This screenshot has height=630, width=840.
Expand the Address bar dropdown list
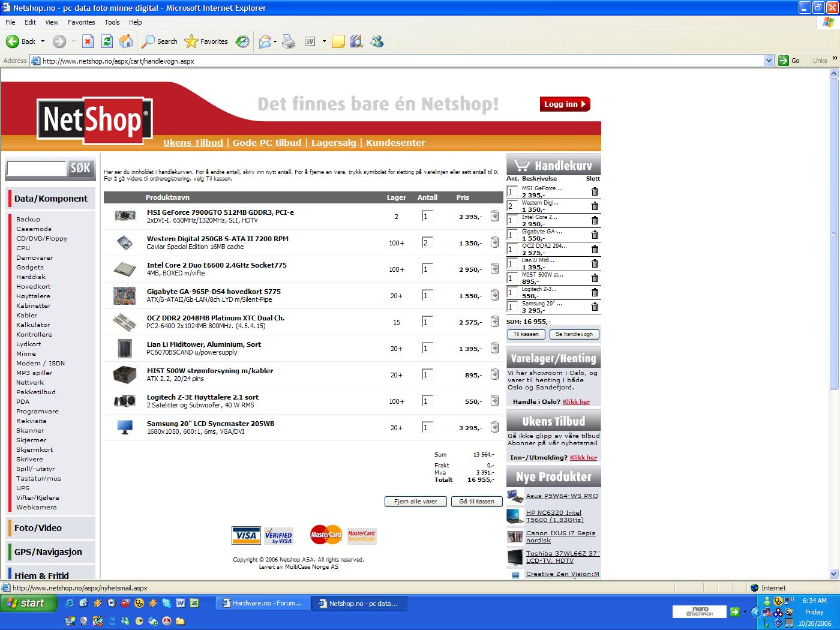[x=769, y=61]
